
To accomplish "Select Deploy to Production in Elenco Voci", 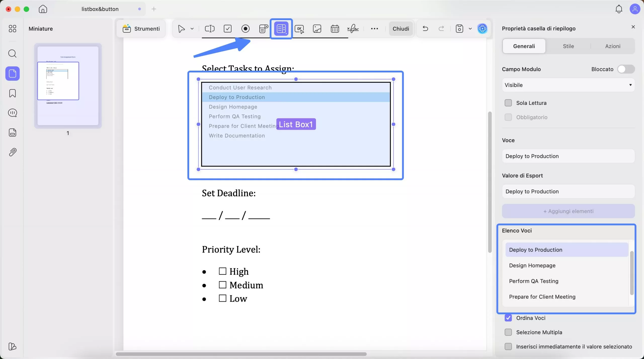I will (x=567, y=250).
